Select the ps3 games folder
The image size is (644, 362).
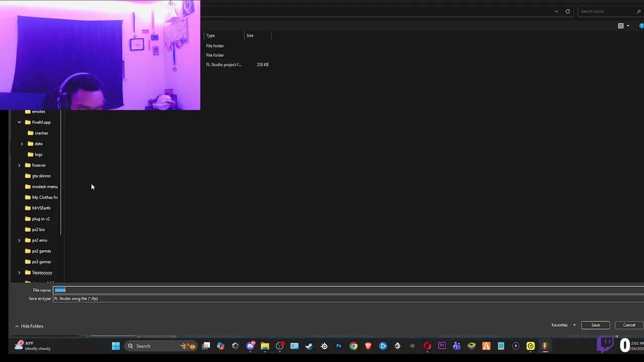pos(38,262)
